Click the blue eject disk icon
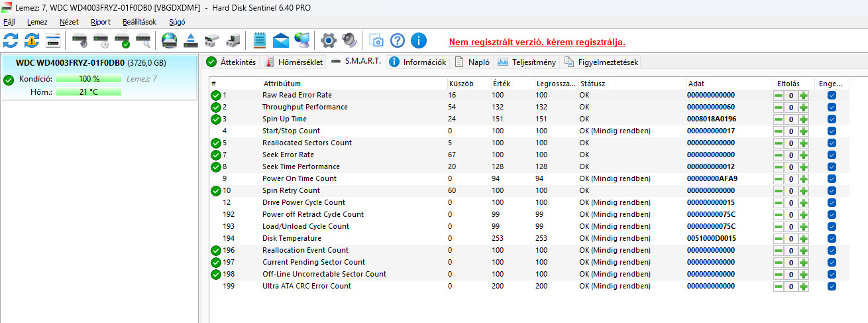This screenshot has width=868, height=323. [190, 40]
